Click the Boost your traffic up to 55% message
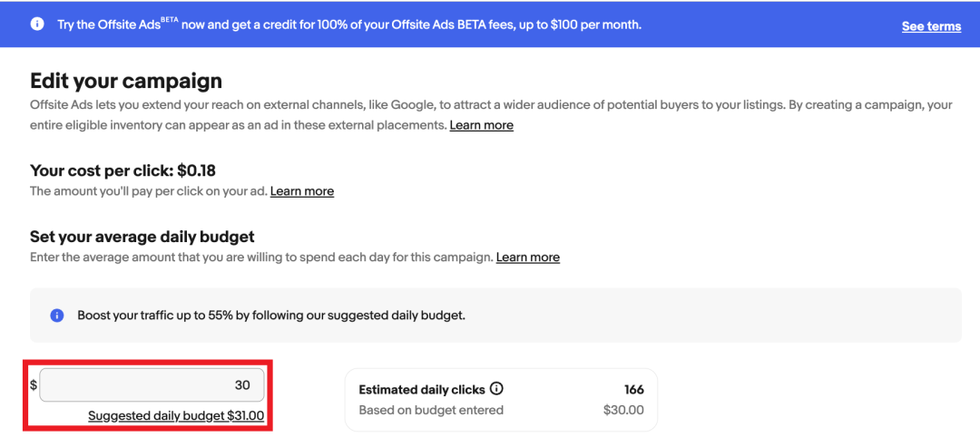 [270, 316]
